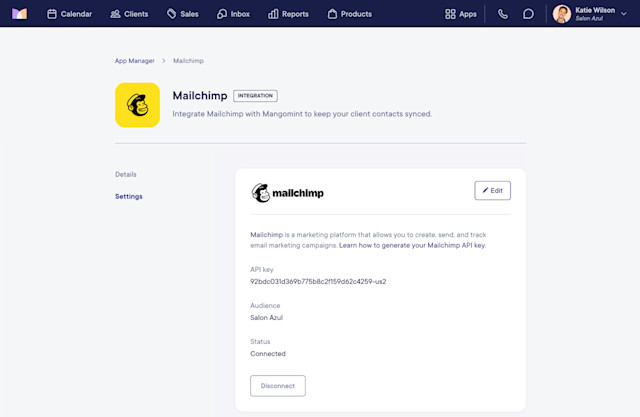This screenshot has width=640, height=417.
Task: Click the phone call icon
Action: click(x=503, y=14)
